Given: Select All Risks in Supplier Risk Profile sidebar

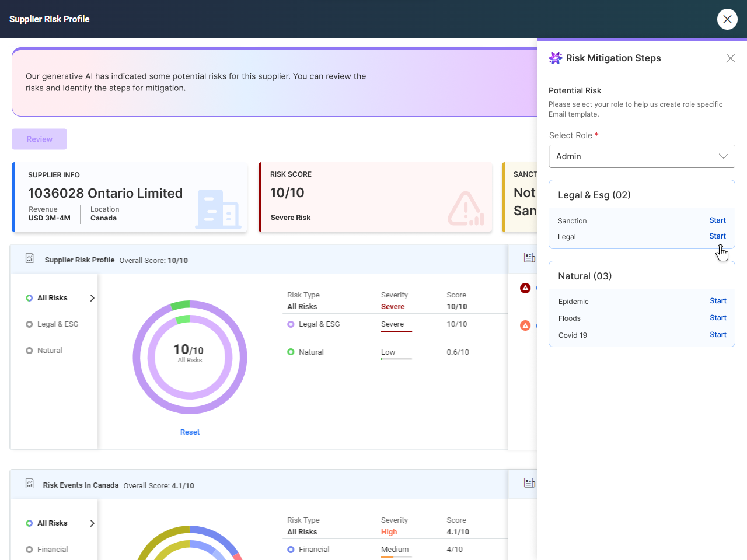Looking at the screenshot, I should (53, 298).
